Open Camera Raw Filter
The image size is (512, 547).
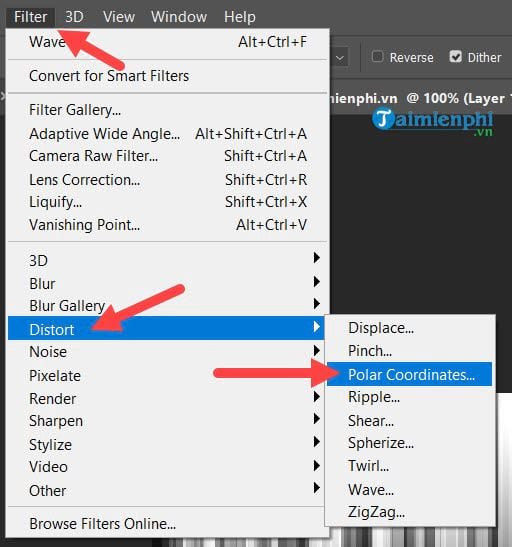coord(93,156)
